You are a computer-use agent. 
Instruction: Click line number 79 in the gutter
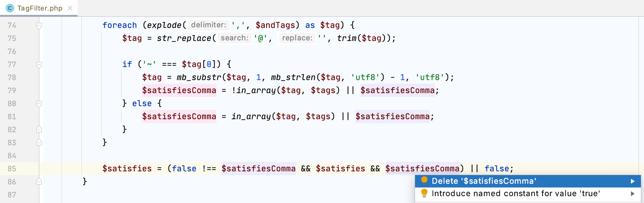point(12,90)
